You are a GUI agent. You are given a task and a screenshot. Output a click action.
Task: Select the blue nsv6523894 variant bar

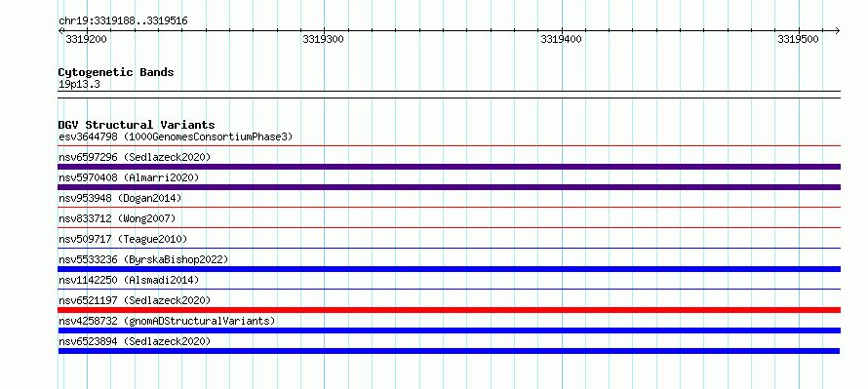click(449, 351)
